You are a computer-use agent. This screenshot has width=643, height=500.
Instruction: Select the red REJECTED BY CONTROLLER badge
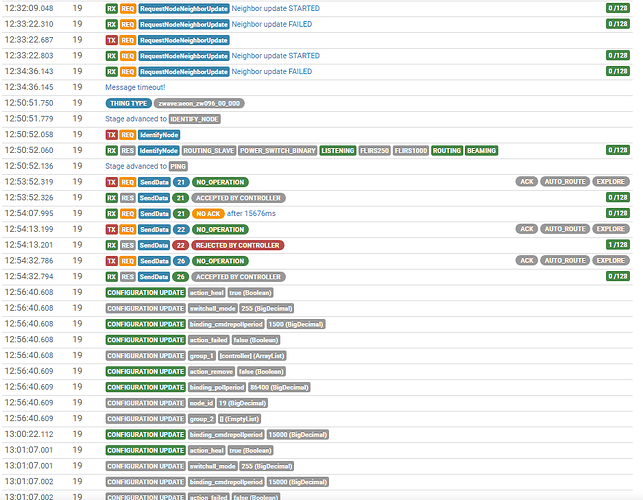[x=237, y=245]
